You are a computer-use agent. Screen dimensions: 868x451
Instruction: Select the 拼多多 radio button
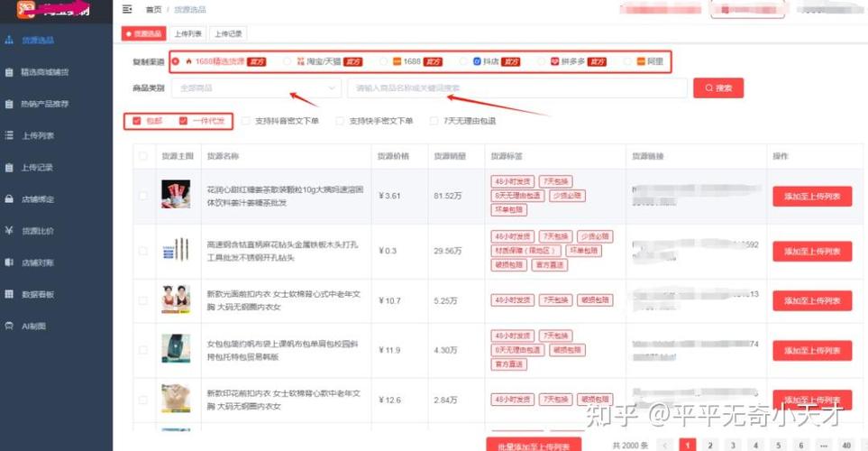pos(542,61)
